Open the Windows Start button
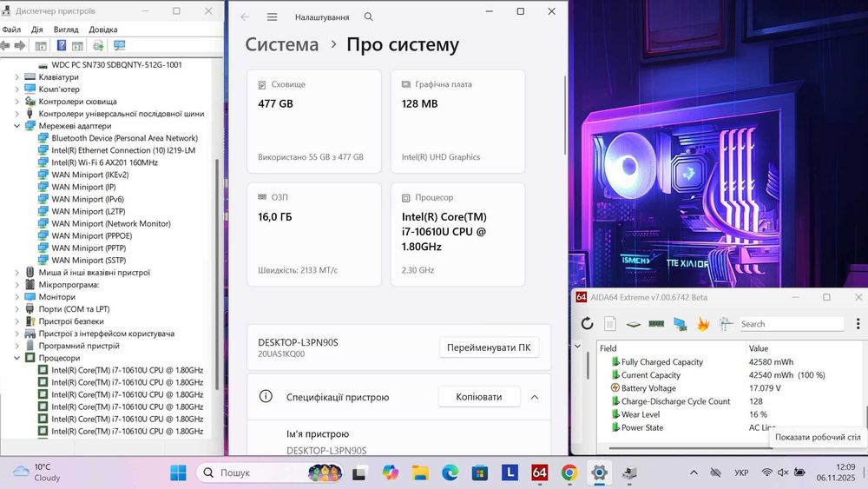The width and height of the screenshot is (868, 489). click(x=178, y=472)
